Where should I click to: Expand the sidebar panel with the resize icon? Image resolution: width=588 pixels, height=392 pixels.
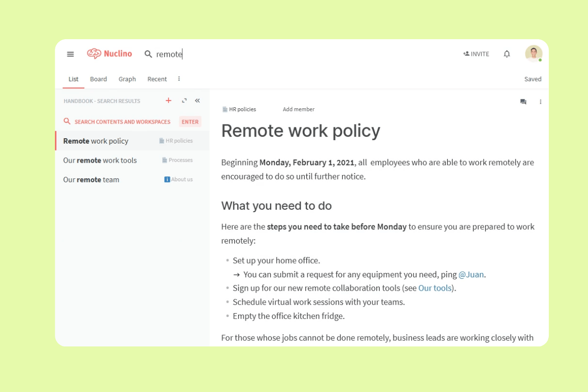184,100
